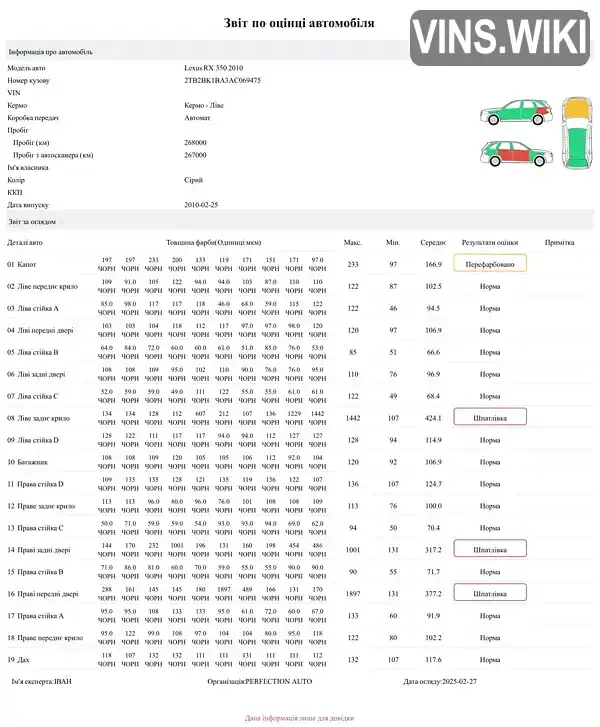
Task: Click the VINS.WIKI watermark logo
Action: 500,38
